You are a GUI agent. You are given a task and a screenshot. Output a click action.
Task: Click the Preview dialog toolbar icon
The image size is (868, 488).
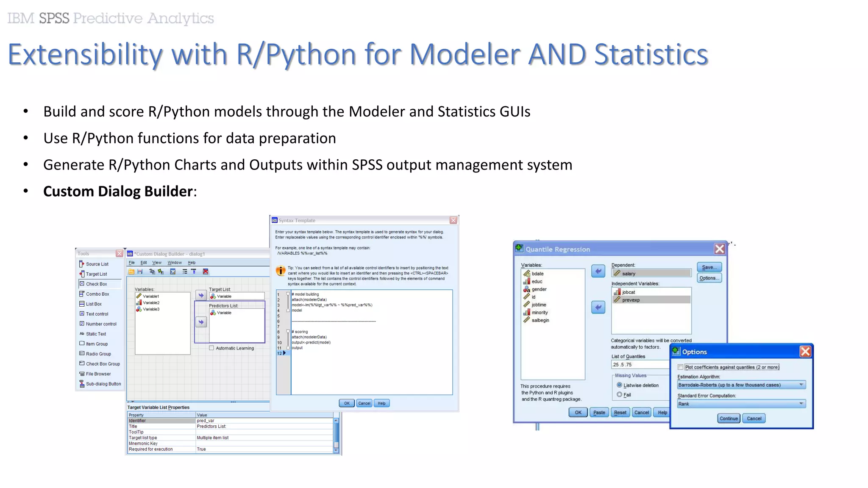click(x=173, y=272)
